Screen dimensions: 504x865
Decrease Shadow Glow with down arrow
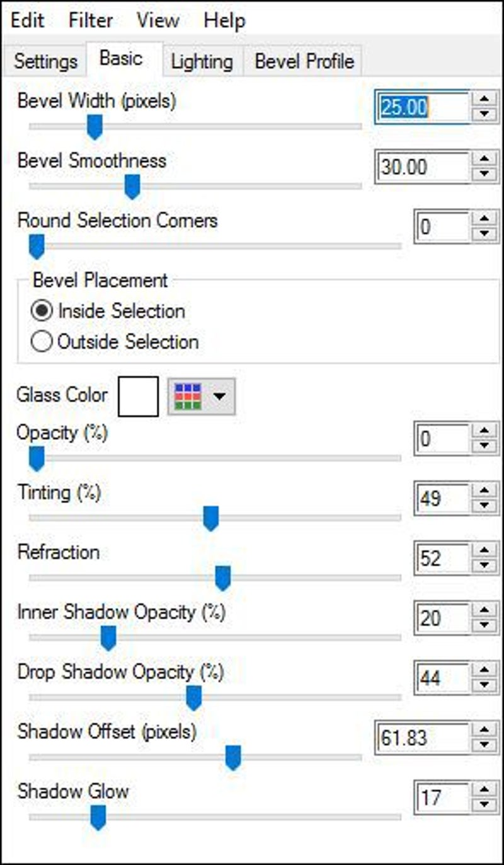pyautogui.click(x=483, y=805)
